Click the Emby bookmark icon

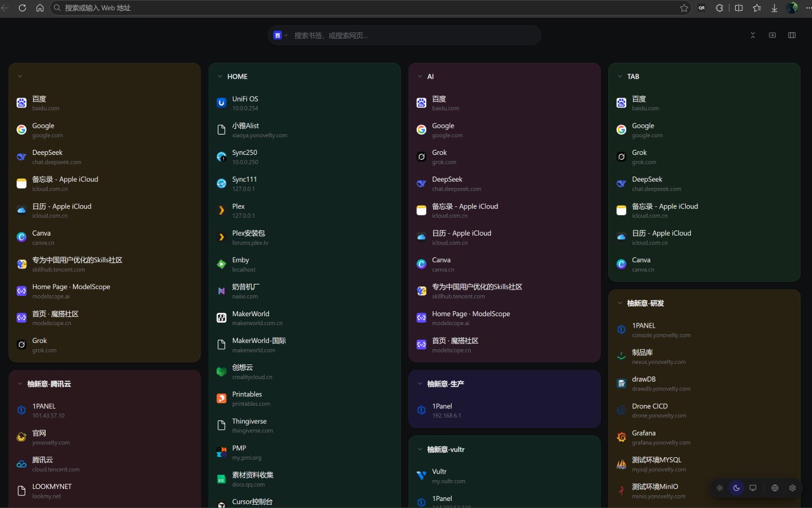point(221,264)
